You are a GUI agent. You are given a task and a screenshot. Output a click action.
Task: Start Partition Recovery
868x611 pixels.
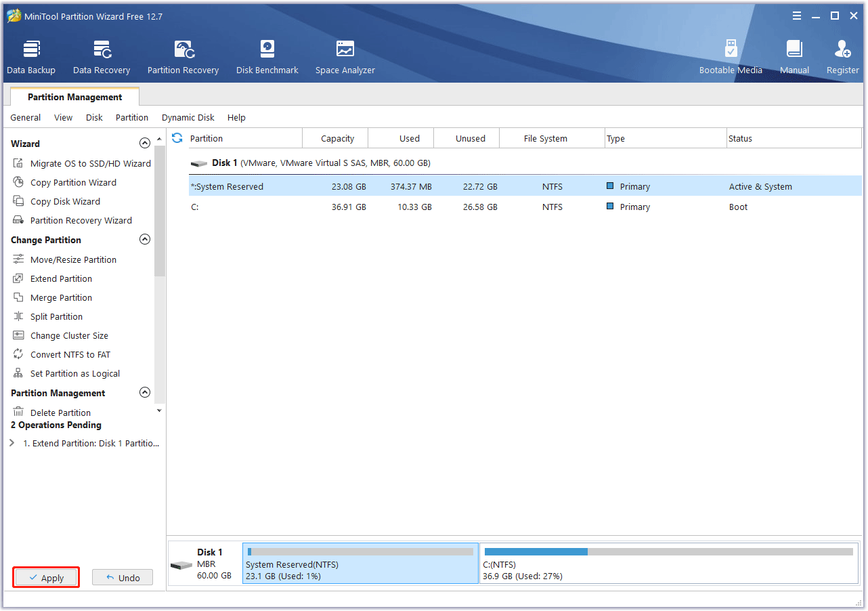click(183, 56)
